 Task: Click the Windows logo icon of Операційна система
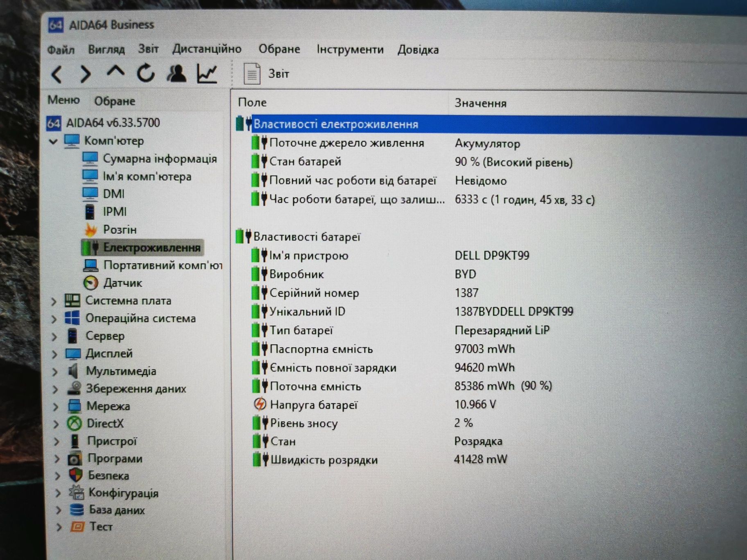(x=72, y=318)
